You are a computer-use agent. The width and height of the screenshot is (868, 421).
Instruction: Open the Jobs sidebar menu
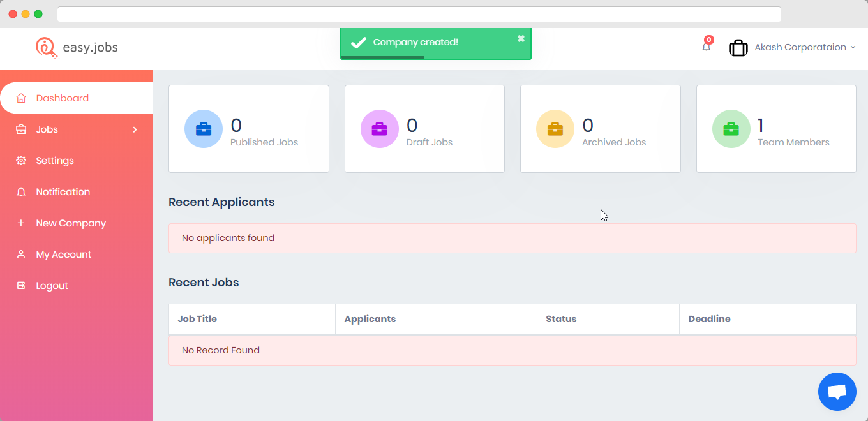[x=77, y=129]
